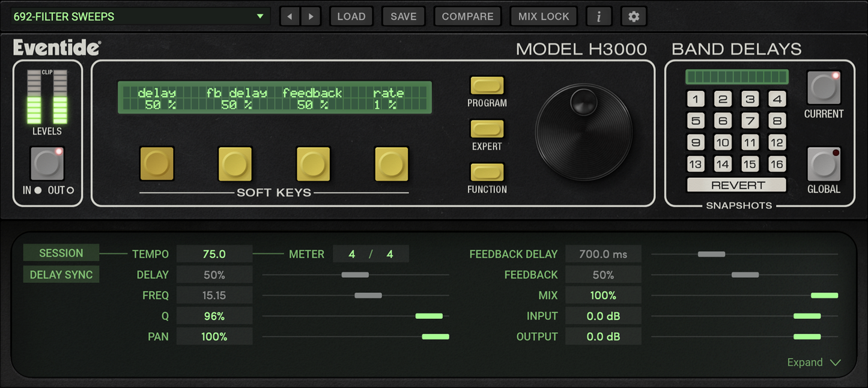The height and width of the screenshot is (388, 868).
Task: Click the TEMPO value field
Action: (x=214, y=253)
